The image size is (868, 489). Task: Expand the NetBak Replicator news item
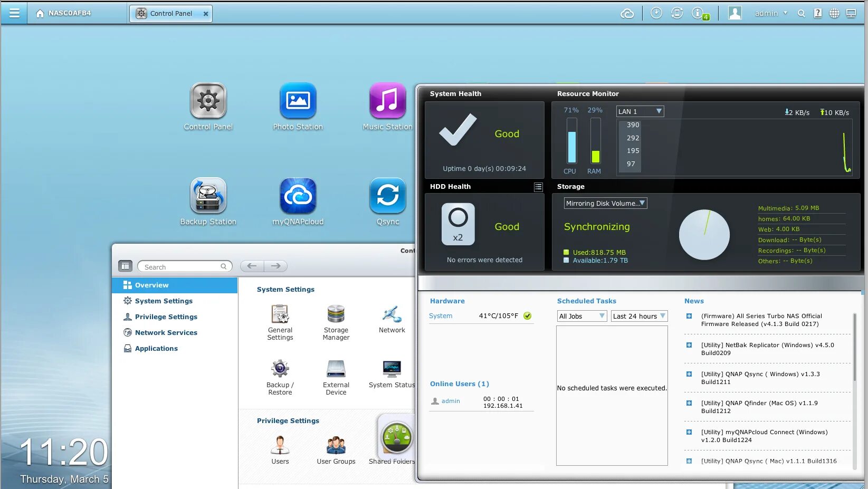[x=689, y=345]
